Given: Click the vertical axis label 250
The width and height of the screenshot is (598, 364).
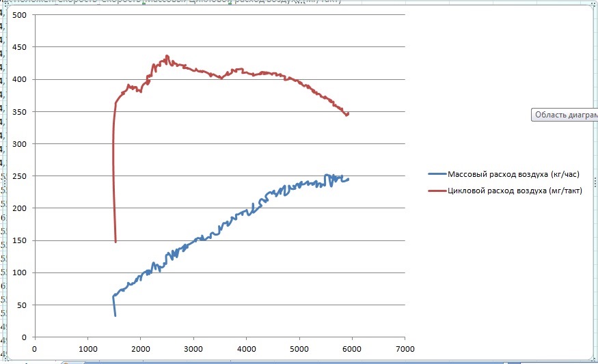Looking at the screenshot, I should (19, 176).
